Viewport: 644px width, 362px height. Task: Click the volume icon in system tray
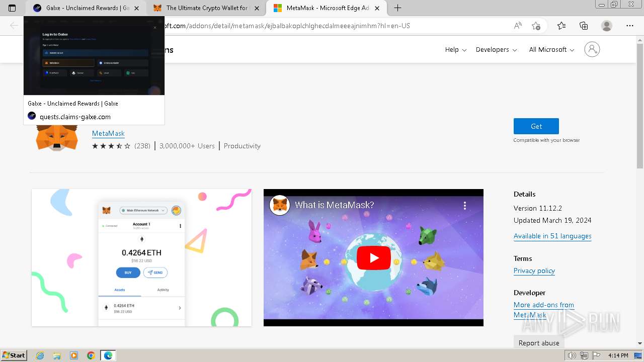(x=572, y=355)
